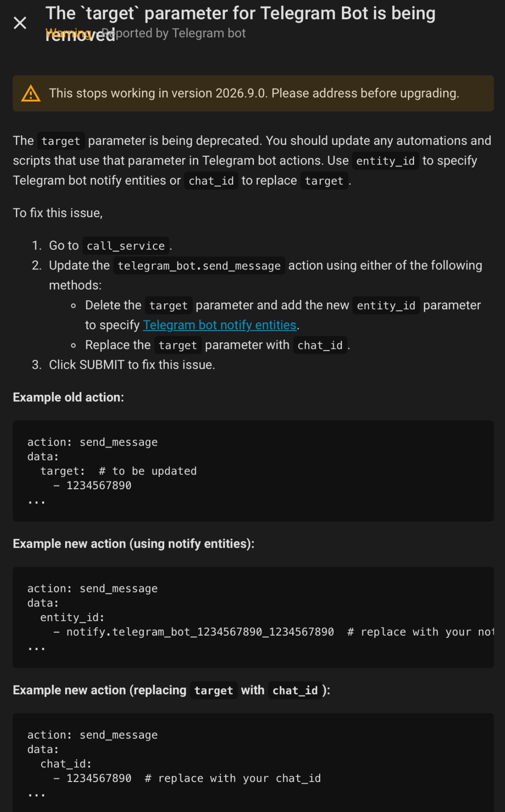This screenshot has height=812, width=505.
Task: Click the dialog title about the target parameter
Action: [x=240, y=14]
